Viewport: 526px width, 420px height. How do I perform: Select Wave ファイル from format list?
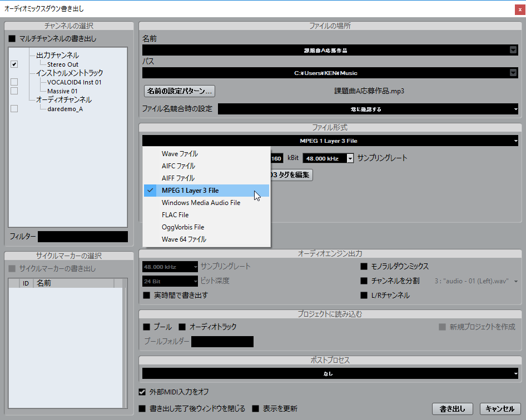(206, 154)
